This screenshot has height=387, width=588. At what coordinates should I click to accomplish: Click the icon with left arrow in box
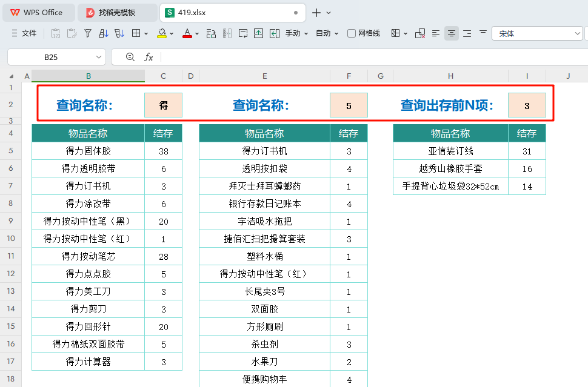pos(275,33)
